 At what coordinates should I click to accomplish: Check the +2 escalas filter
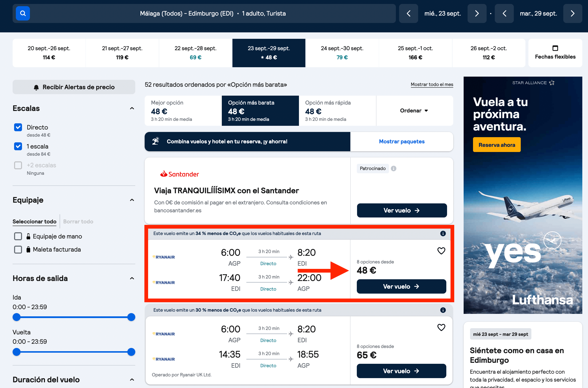18,165
